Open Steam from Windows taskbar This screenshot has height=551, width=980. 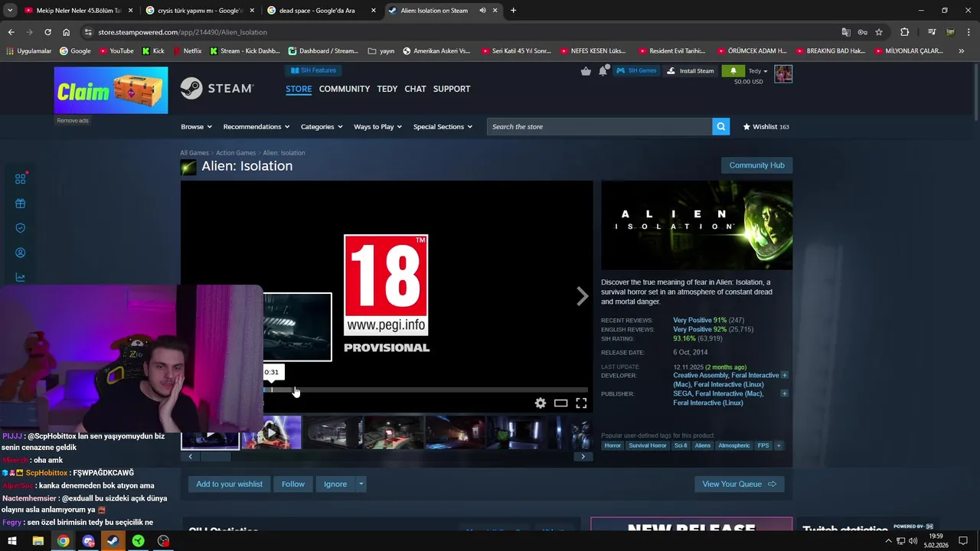point(113,541)
